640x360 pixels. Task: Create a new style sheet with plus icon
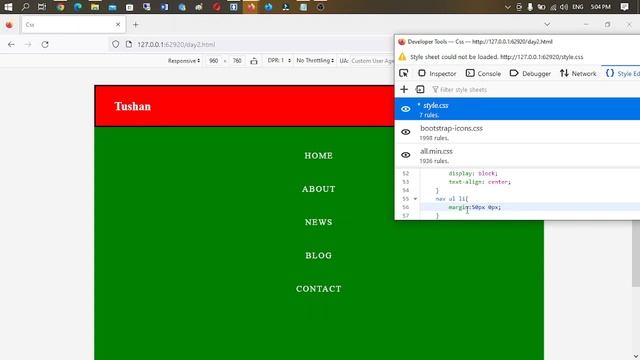tap(404, 89)
